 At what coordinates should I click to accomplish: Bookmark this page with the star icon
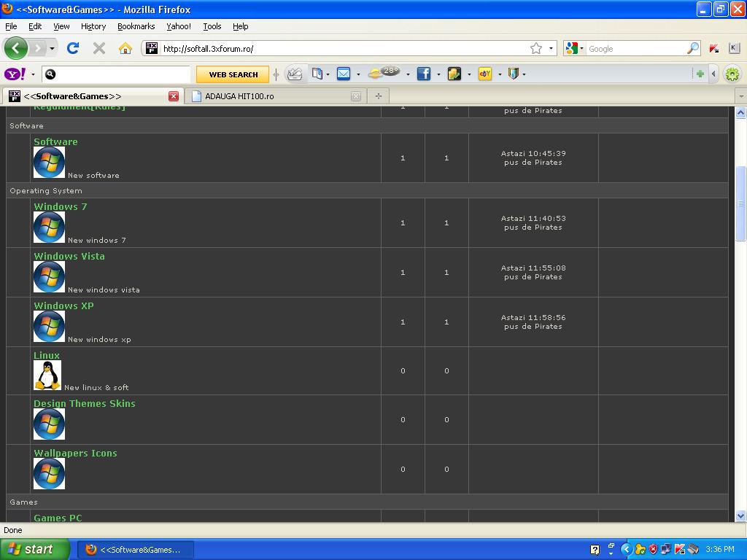tap(536, 48)
